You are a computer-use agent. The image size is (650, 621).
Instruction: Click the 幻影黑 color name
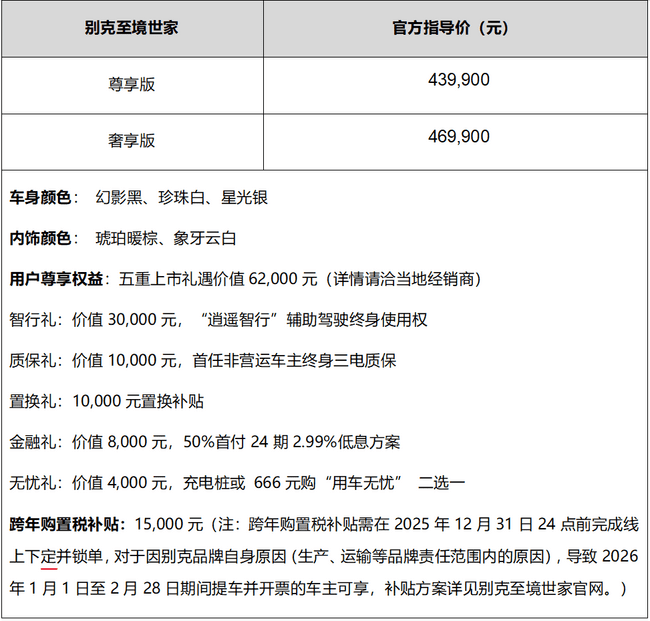[119, 198]
